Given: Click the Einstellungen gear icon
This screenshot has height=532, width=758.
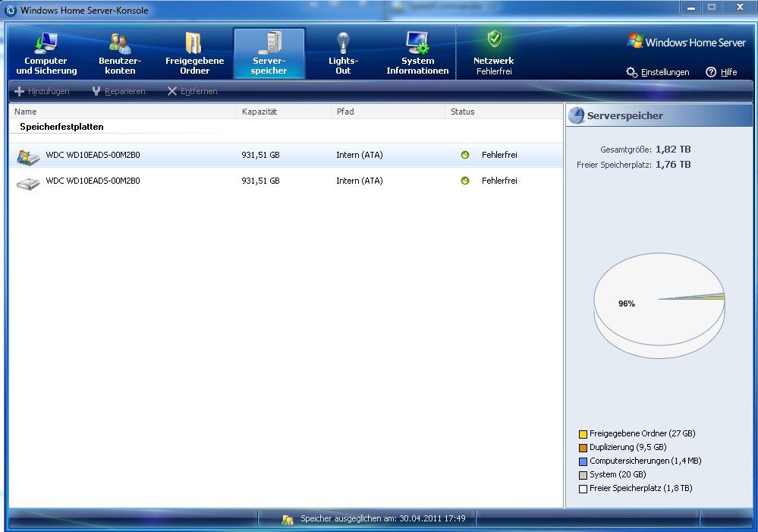Looking at the screenshot, I should pyautogui.click(x=632, y=73).
